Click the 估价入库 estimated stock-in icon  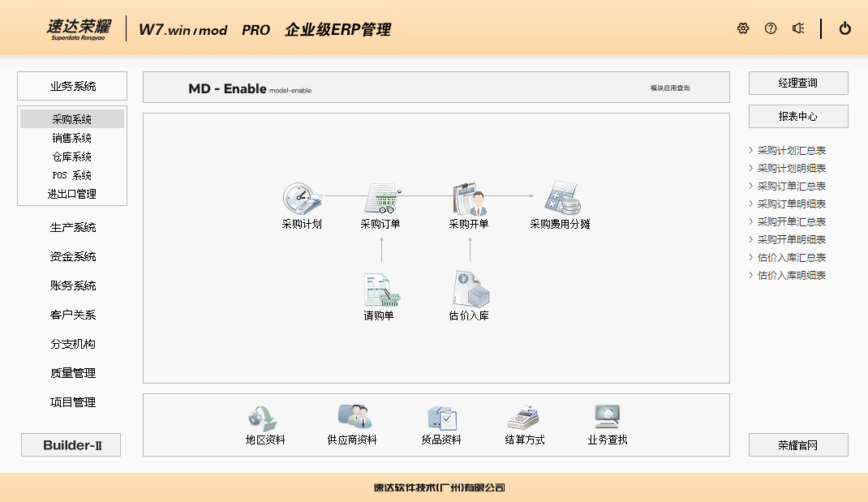coord(469,290)
